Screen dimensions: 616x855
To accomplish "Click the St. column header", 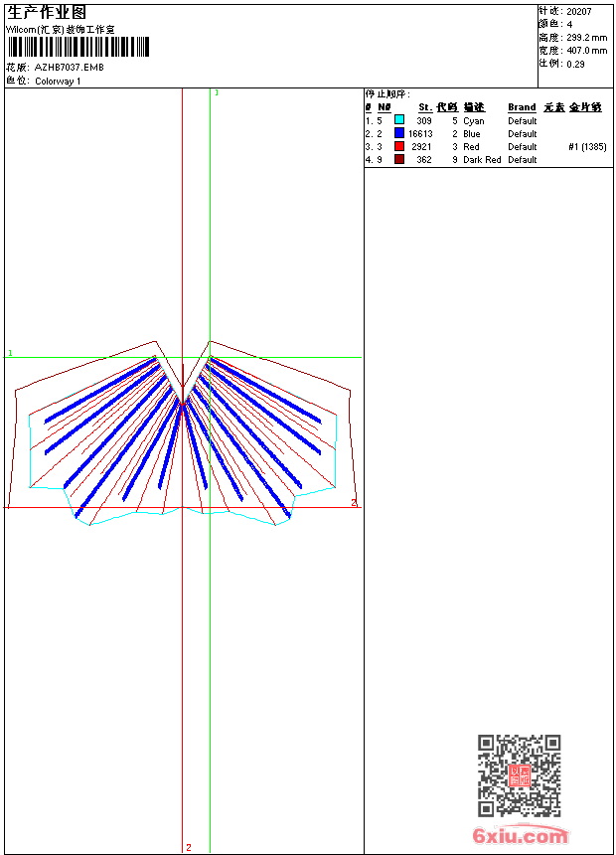I will point(425,107).
